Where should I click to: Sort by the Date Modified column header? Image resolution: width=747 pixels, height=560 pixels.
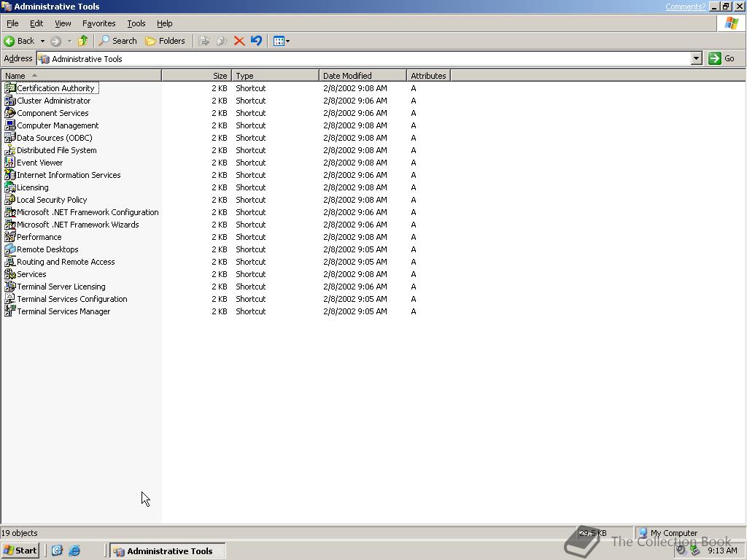coord(363,76)
